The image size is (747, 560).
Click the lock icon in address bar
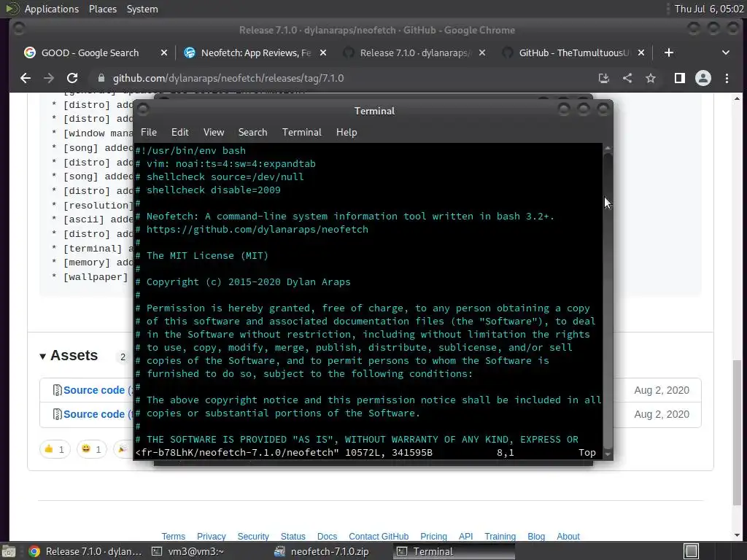[x=101, y=78]
